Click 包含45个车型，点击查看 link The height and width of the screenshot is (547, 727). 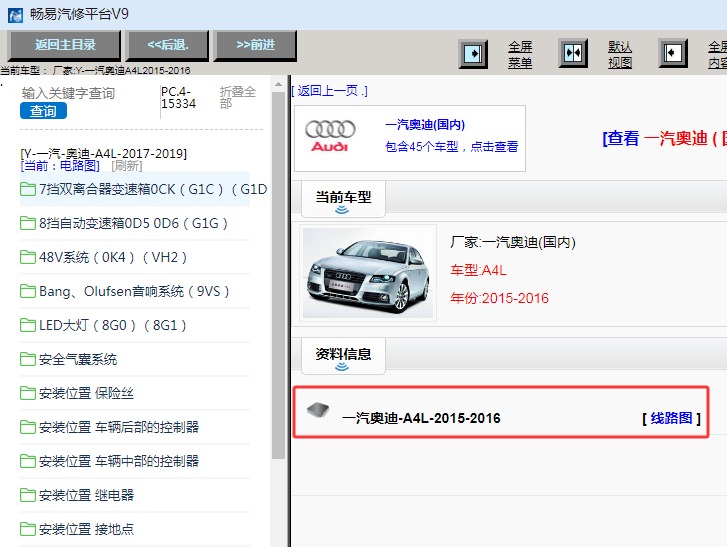[452, 147]
